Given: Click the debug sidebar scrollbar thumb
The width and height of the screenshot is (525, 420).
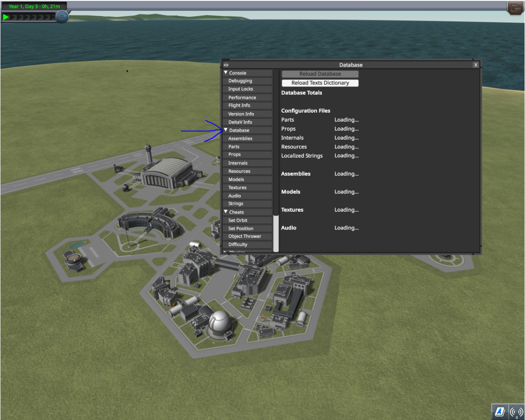Looking at the screenshot, I should 276,234.
